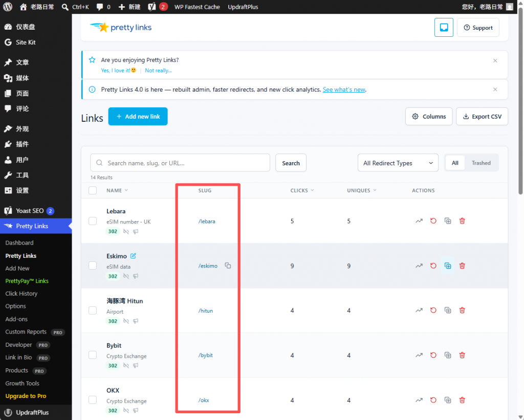Select the Lebara row checkbox
524x420 pixels.
click(93, 221)
